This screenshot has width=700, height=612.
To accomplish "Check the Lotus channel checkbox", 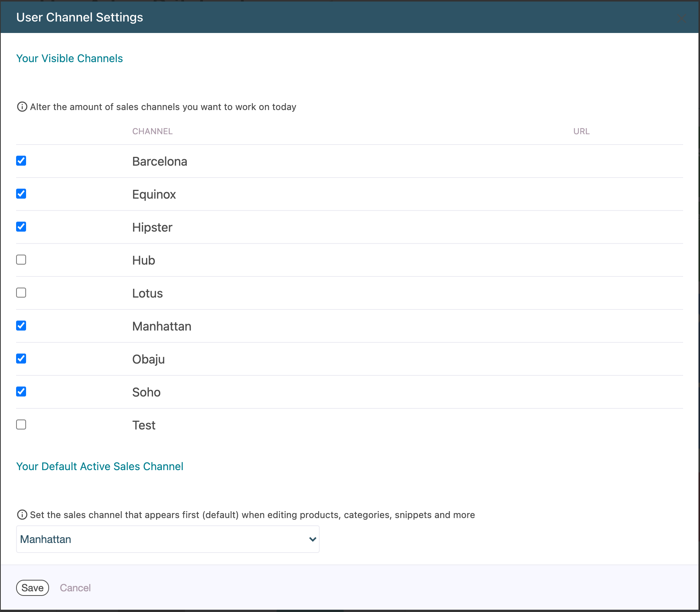I will click(21, 293).
